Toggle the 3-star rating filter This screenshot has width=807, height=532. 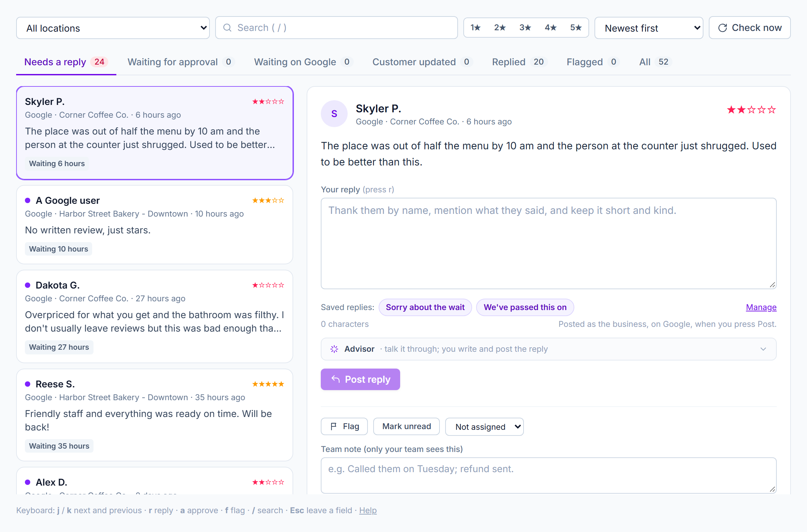coord(525,28)
